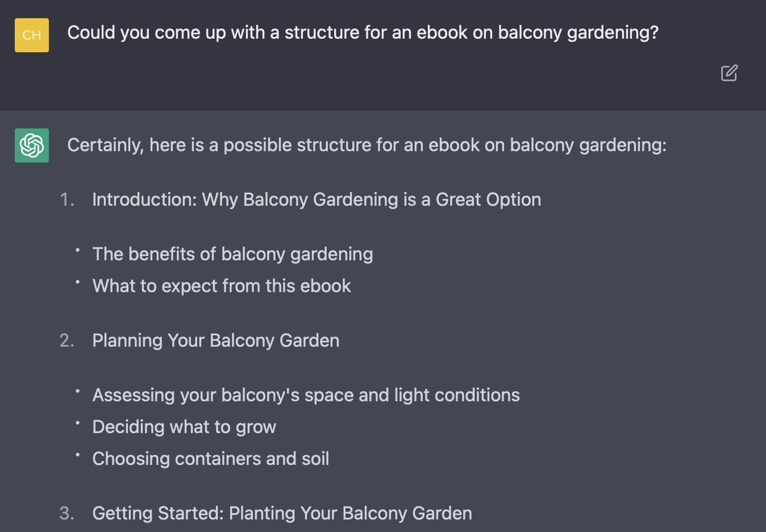This screenshot has width=766, height=532.
Task: Click the word "soil" in containers bullet
Action: click(315, 459)
